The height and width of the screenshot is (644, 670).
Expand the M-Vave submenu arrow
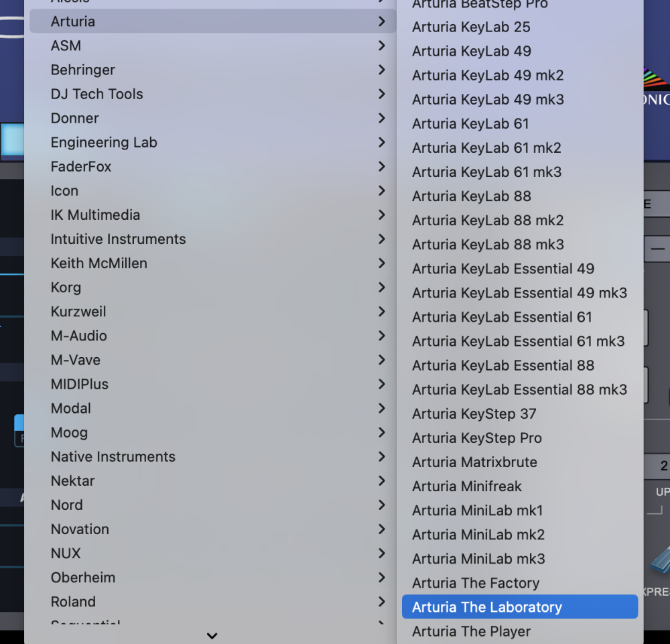(382, 360)
